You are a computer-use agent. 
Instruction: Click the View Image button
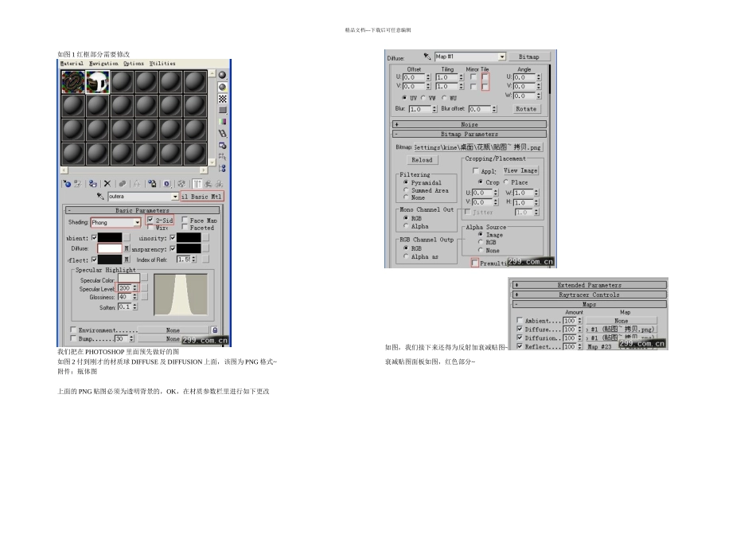(x=520, y=170)
